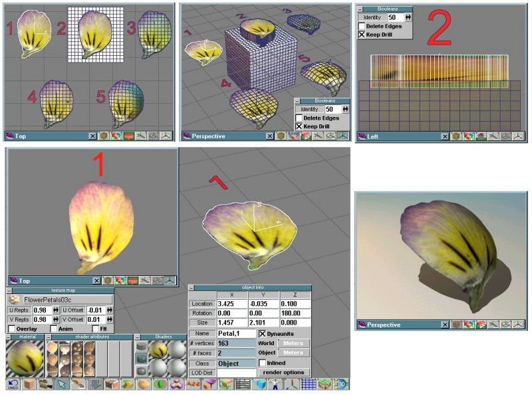This screenshot has height=395, width=532.
Task: Click the Identity adjuster arrows in Left view Booleans
Action: (408, 17)
